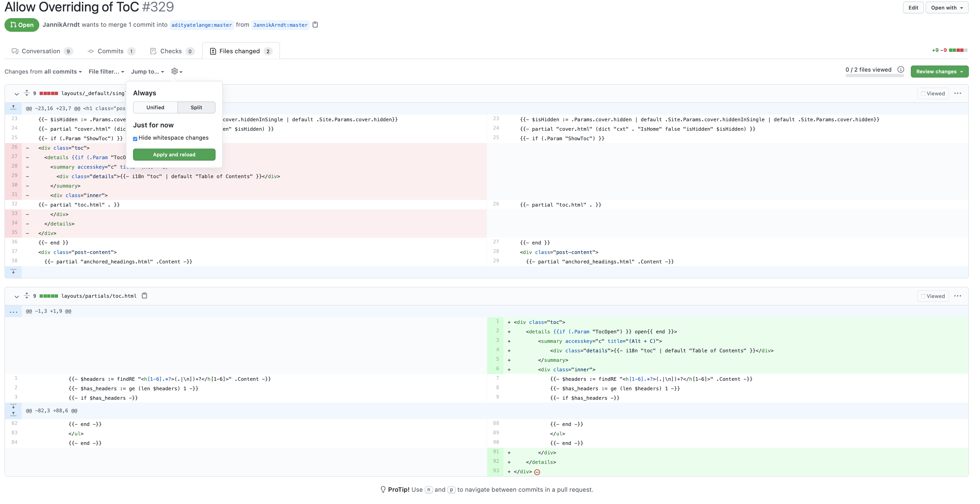Viewport: 980px width, 504px height.
Task: Expand down icon below line 38
Action: point(13,272)
